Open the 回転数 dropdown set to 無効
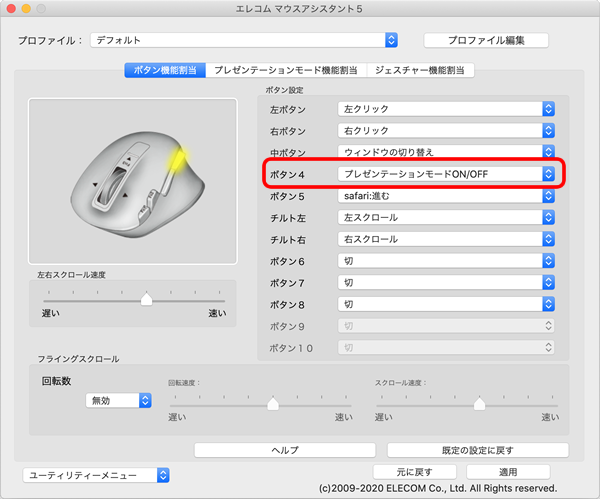 [119, 401]
